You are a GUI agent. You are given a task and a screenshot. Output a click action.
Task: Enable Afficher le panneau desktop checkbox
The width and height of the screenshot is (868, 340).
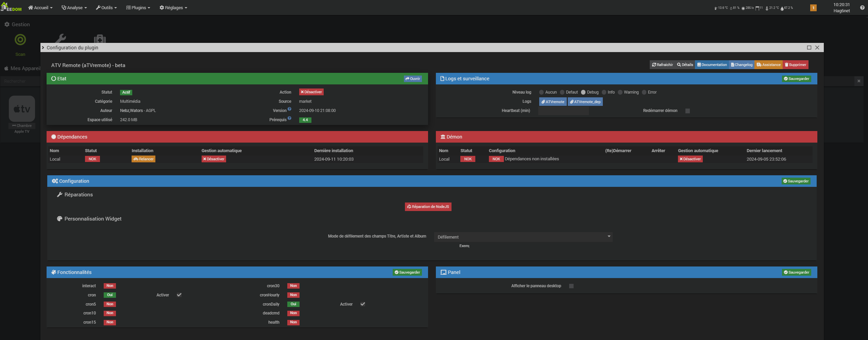pyautogui.click(x=571, y=286)
